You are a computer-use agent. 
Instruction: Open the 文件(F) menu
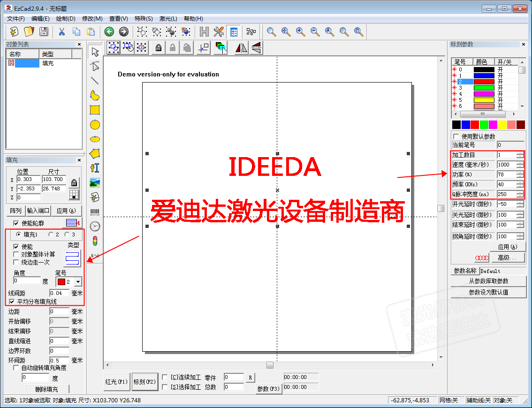point(15,19)
